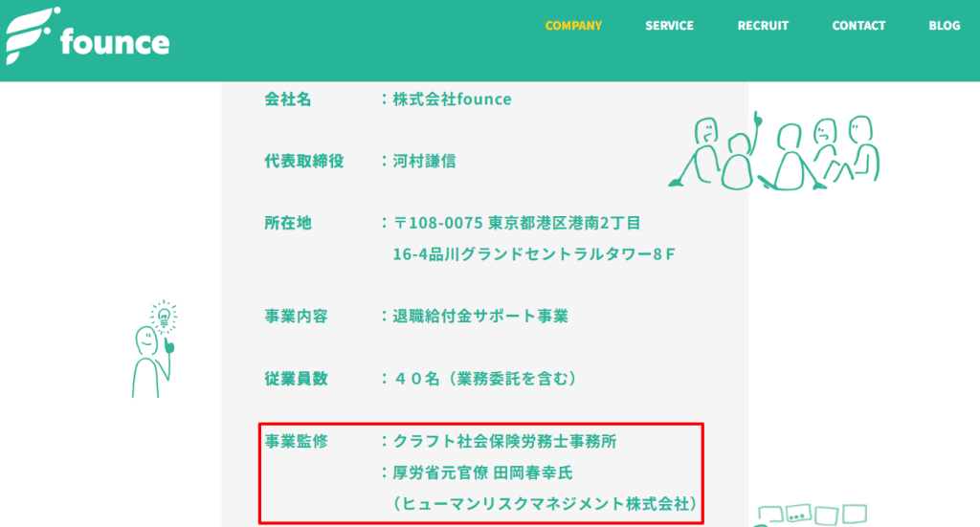Click the 事業内容 label
Image resolution: width=980 pixels, height=527 pixels.
[x=296, y=316]
